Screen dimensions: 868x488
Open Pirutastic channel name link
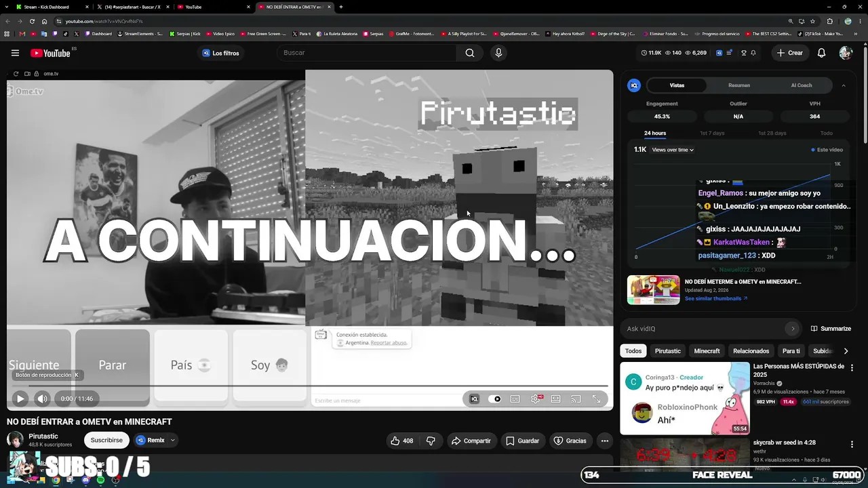click(43, 436)
